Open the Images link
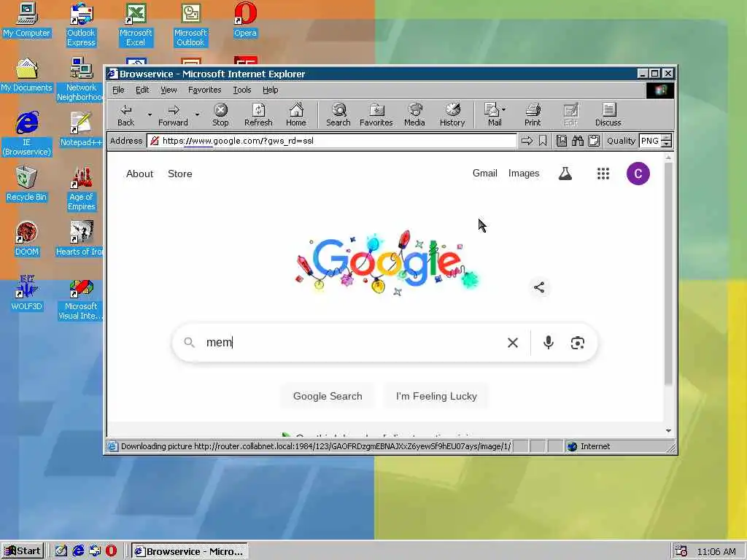 (x=524, y=174)
